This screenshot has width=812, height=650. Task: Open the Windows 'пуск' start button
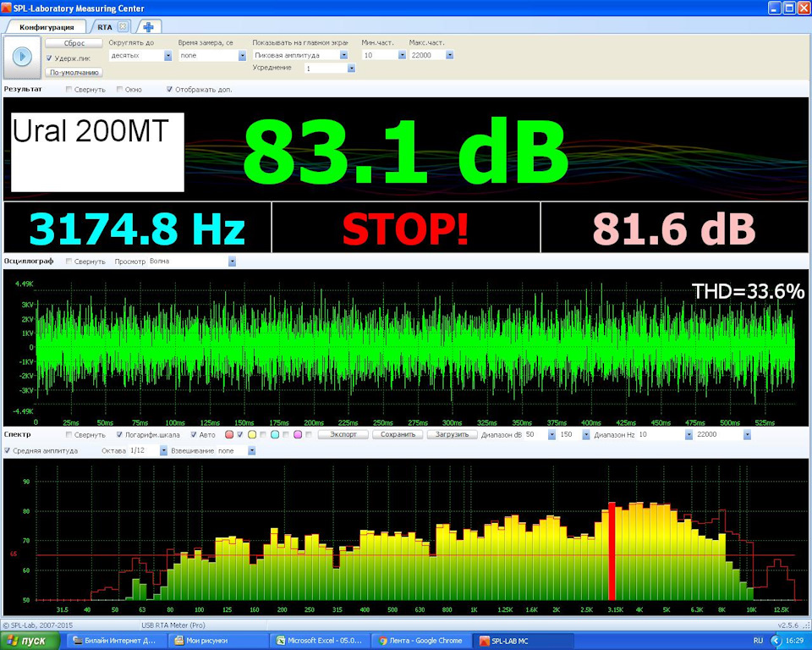coord(30,642)
